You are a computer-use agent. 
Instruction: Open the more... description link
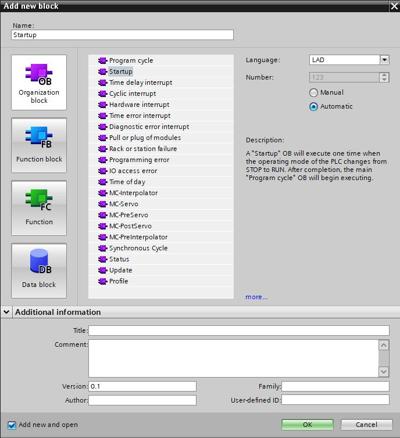click(x=256, y=297)
